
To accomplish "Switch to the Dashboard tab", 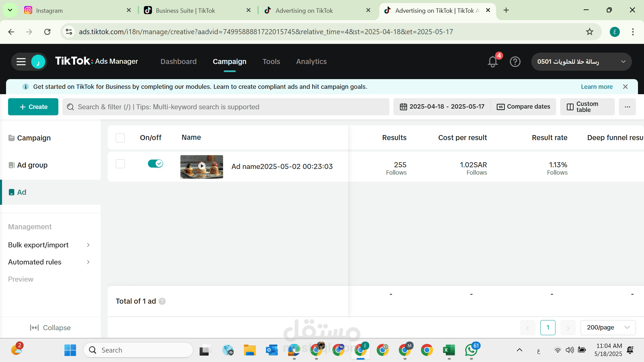I will 178,62.
